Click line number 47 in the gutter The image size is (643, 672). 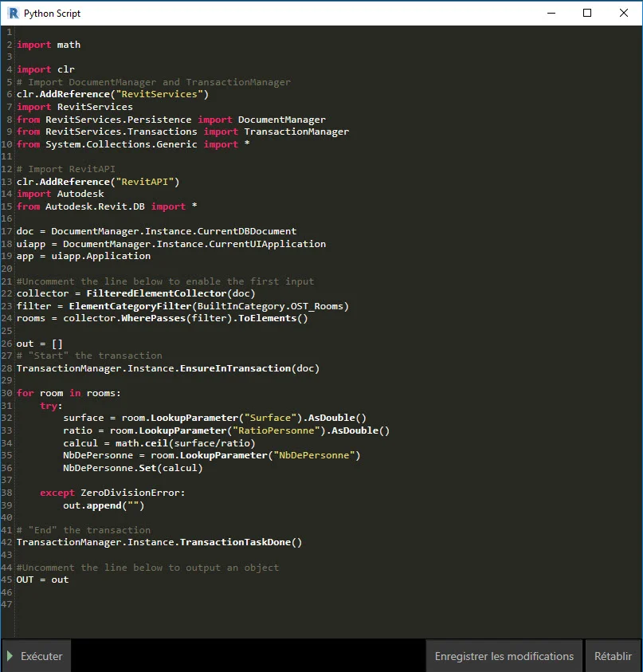[6, 605]
